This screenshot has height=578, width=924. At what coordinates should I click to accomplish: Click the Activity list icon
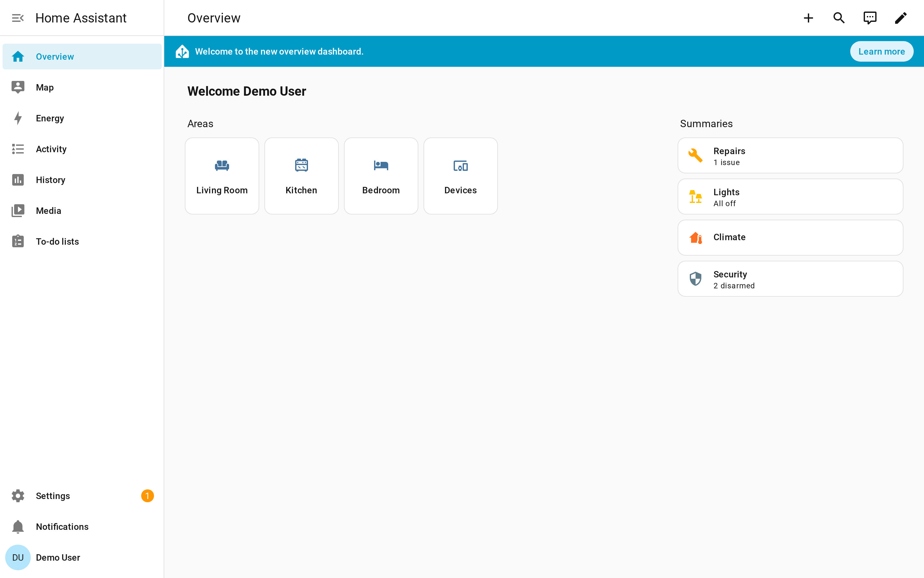tap(18, 149)
